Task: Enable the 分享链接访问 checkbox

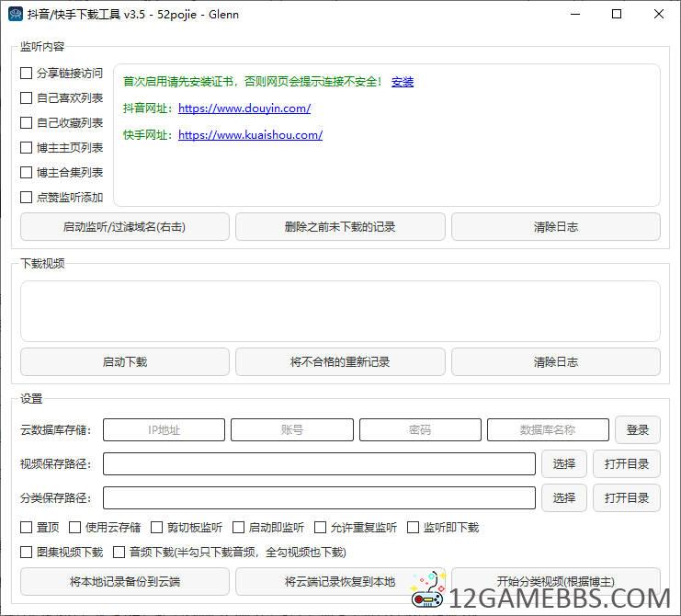Action: (27, 74)
